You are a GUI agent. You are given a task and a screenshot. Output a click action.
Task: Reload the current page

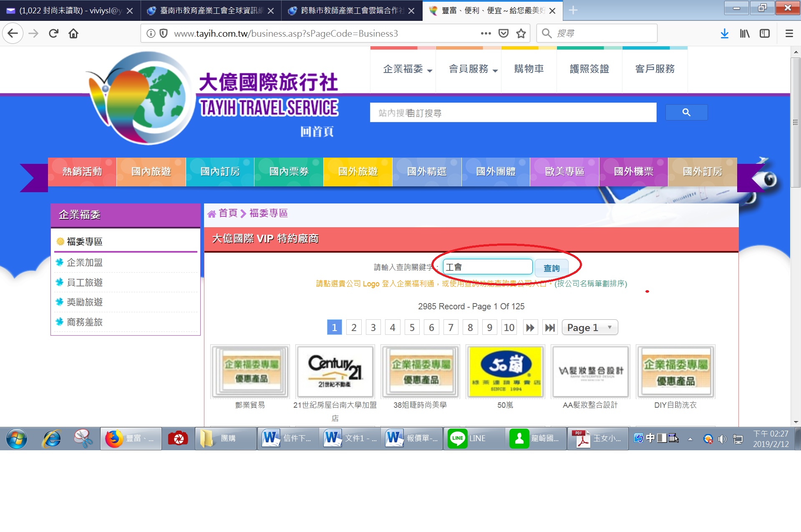point(53,33)
